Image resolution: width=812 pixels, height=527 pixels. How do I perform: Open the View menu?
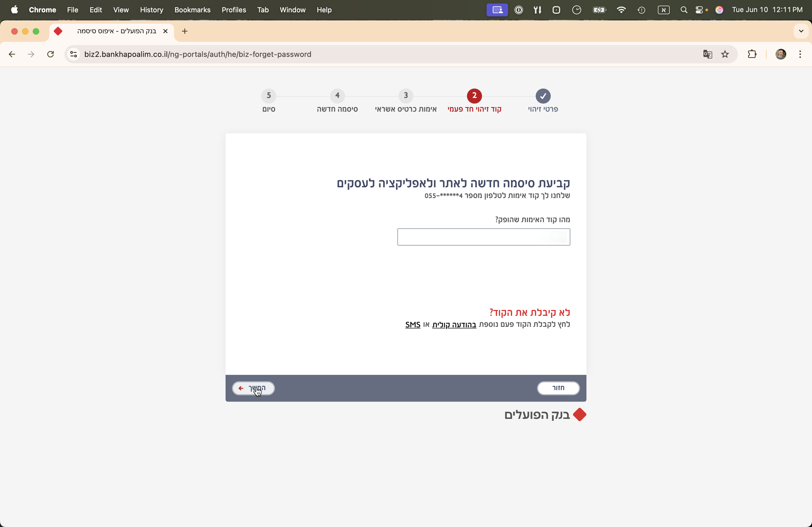(x=121, y=10)
